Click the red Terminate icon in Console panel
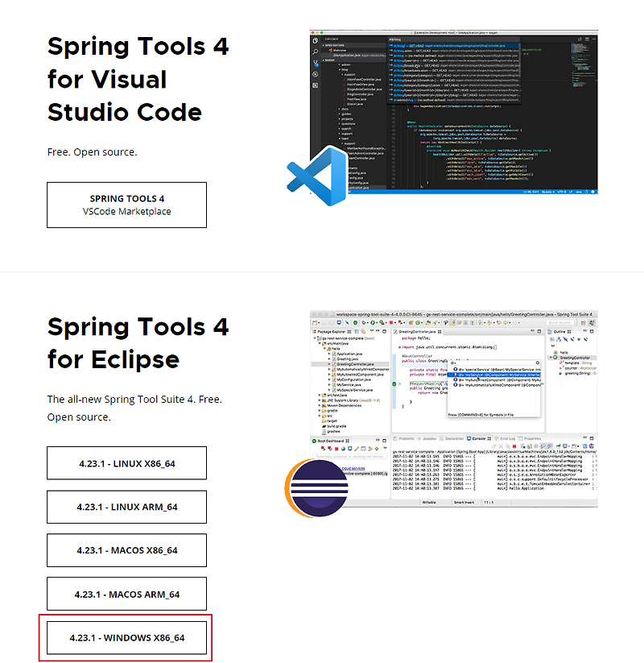The image size is (644, 663). pyautogui.click(x=514, y=445)
